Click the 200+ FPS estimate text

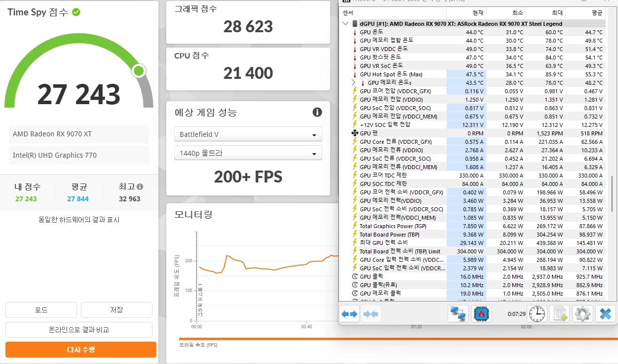click(x=248, y=177)
